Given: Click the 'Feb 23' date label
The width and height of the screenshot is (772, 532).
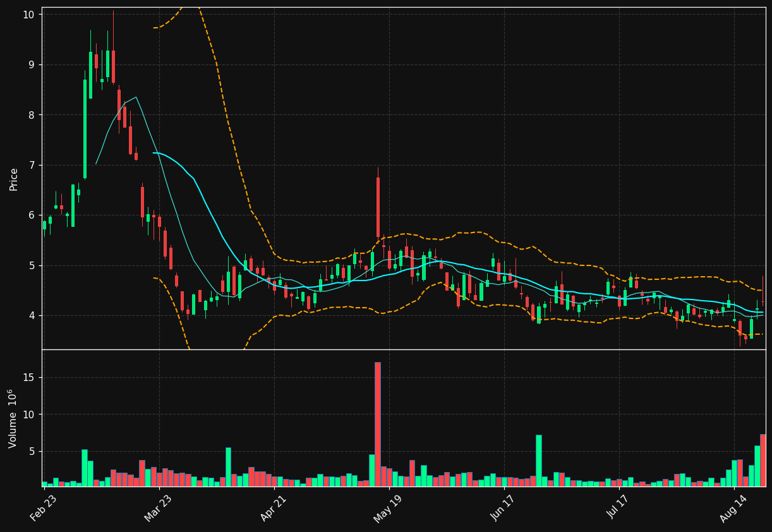Looking at the screenshot, I should 43,509.
